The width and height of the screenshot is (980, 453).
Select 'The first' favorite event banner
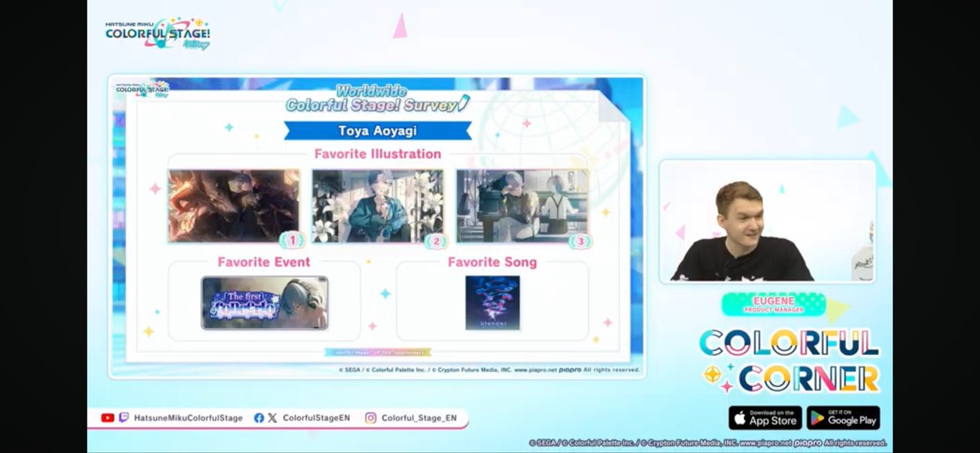265,303
